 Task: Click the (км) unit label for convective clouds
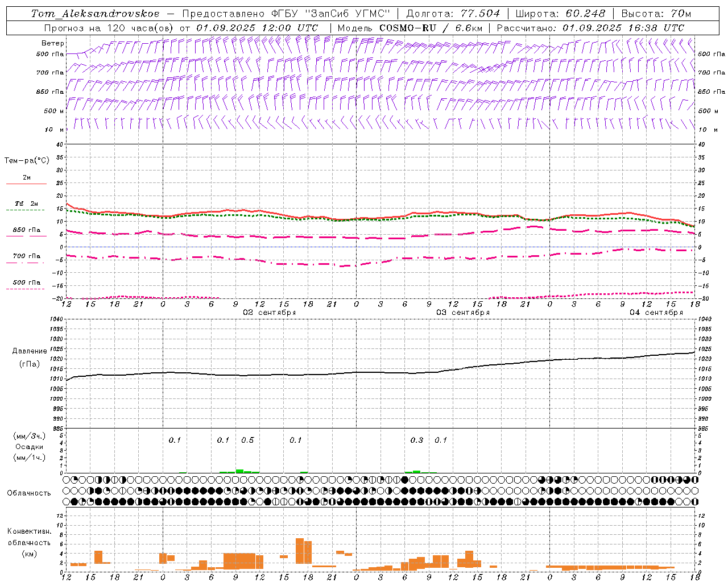(29, 554)
